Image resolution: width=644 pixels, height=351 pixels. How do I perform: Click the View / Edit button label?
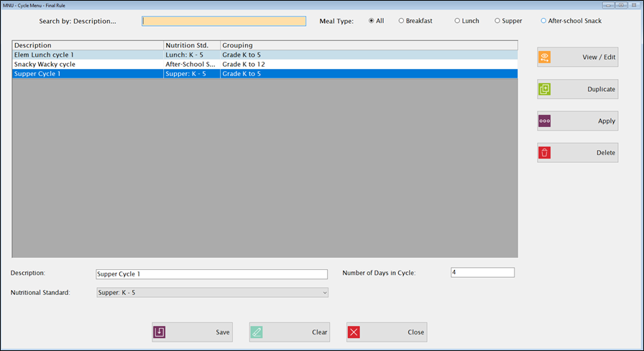click(599, 57)
